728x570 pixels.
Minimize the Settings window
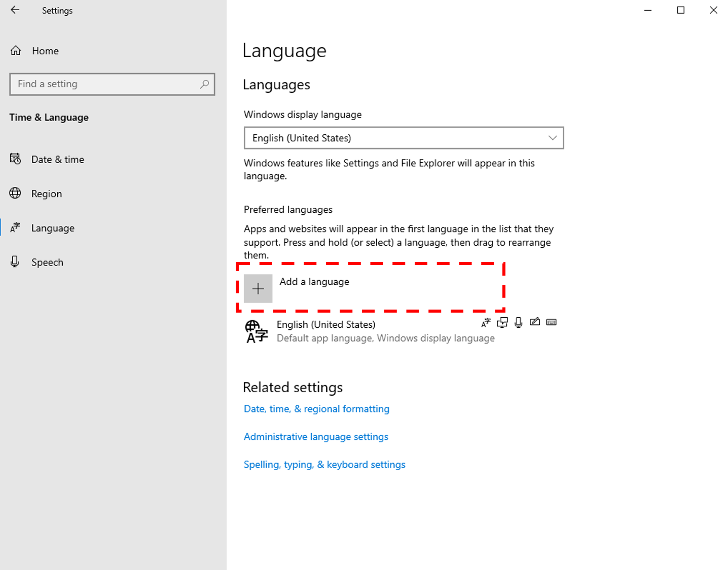point(647,10)
